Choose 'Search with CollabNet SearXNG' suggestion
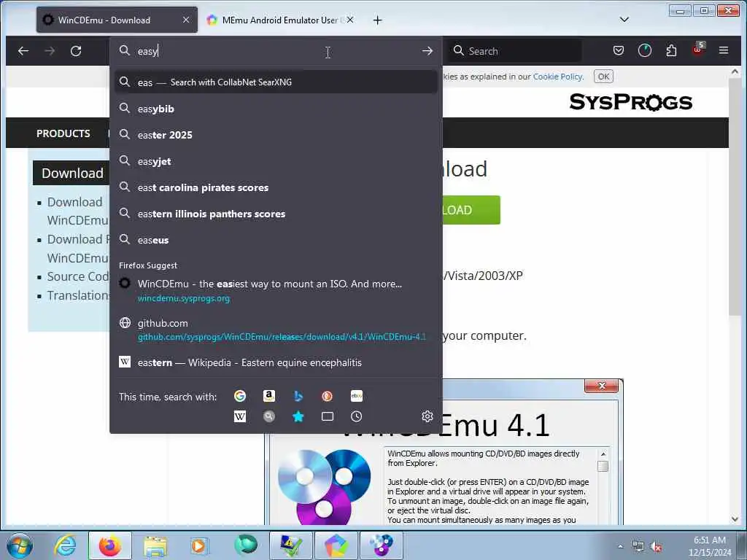The height and width of the screenshot is (560, 747). point(276,82)
